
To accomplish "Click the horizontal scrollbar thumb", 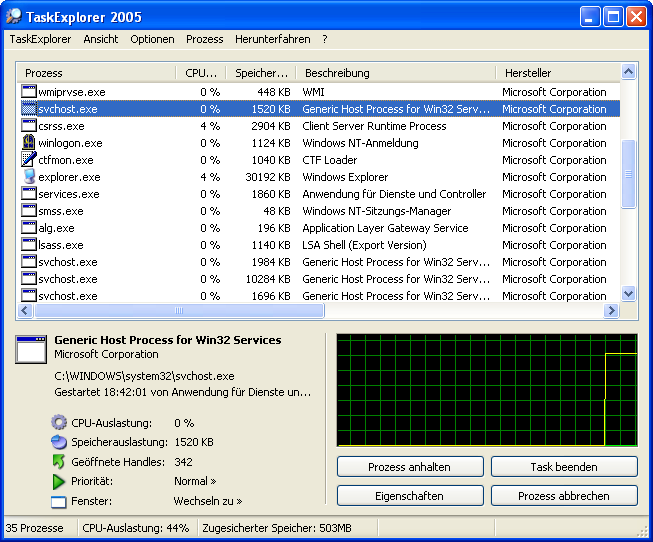I will click(179, 310).
